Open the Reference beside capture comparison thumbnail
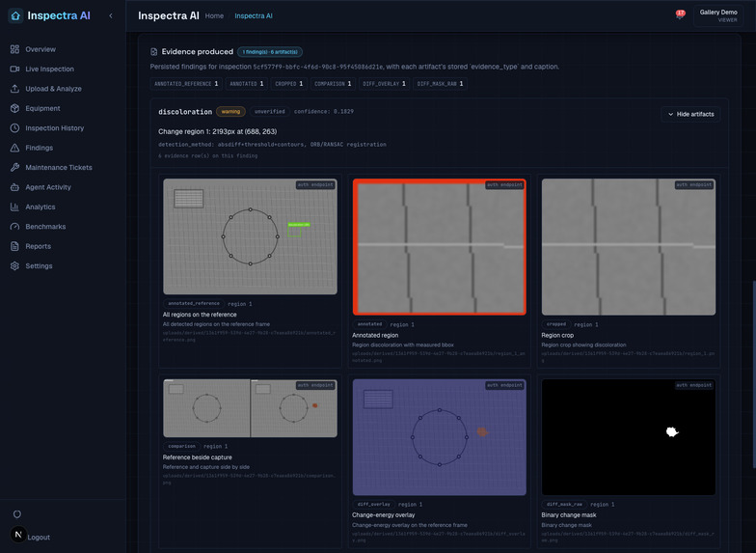 coord(251,408)
